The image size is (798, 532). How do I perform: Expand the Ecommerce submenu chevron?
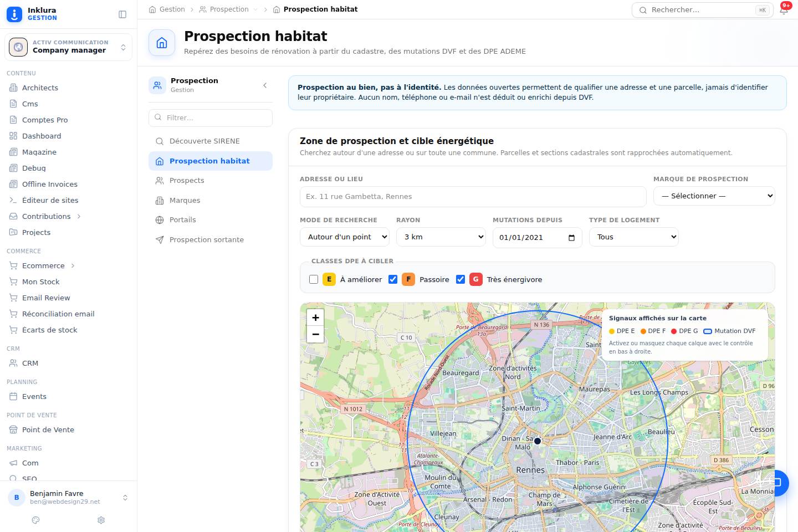click(x=73, y=266)
